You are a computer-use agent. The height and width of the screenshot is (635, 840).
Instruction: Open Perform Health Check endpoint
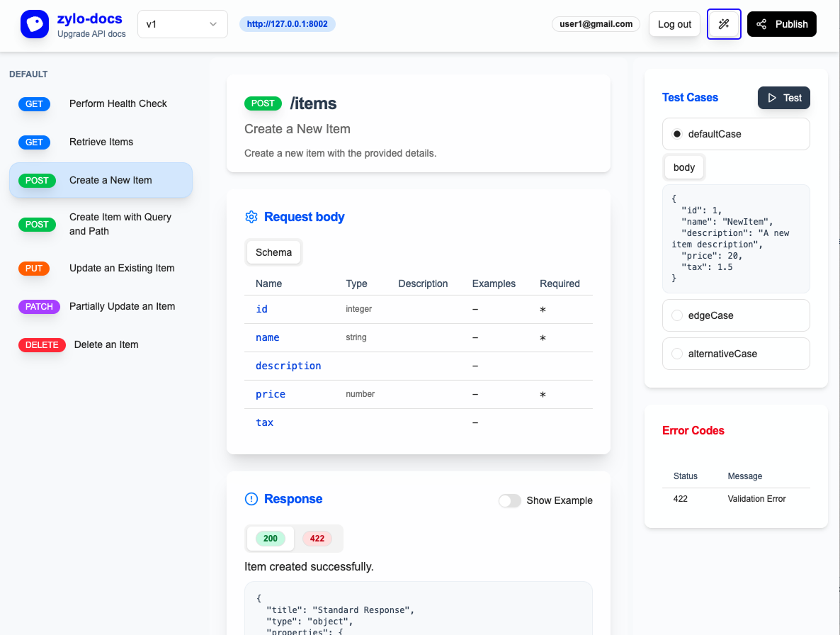click(101, 104)
